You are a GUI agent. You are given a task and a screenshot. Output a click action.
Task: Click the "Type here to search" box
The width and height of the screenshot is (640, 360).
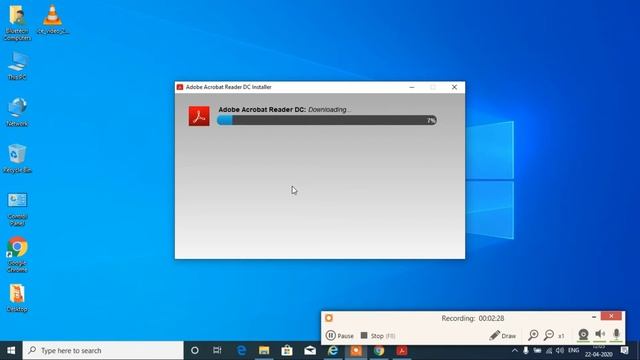pos(103,351)
